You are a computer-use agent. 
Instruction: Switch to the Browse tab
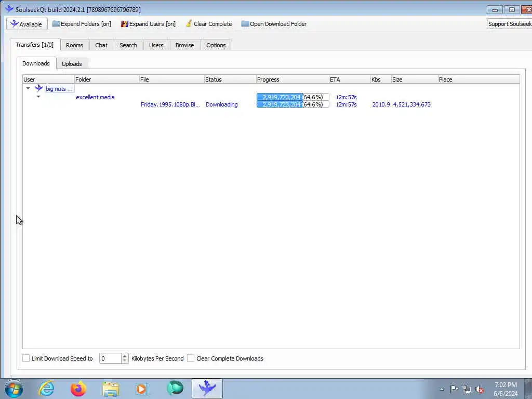[x=184, y=45]
